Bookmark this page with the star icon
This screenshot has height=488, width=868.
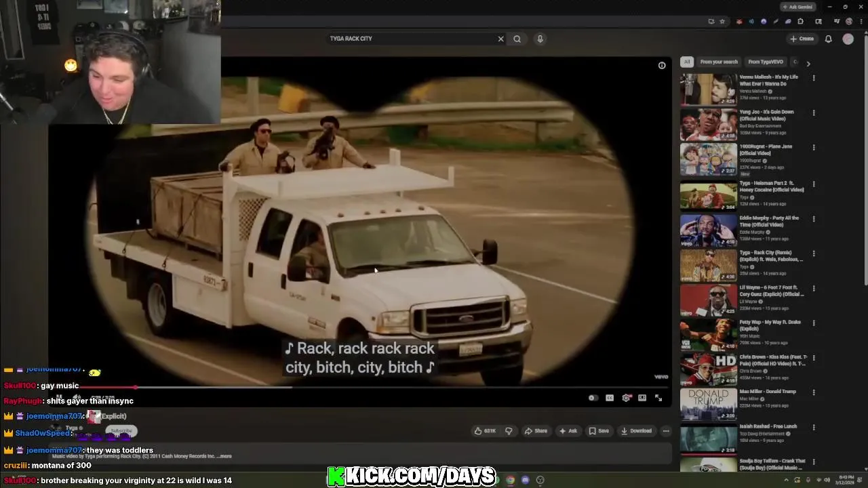pyautogui.click(x=722, y=22)
